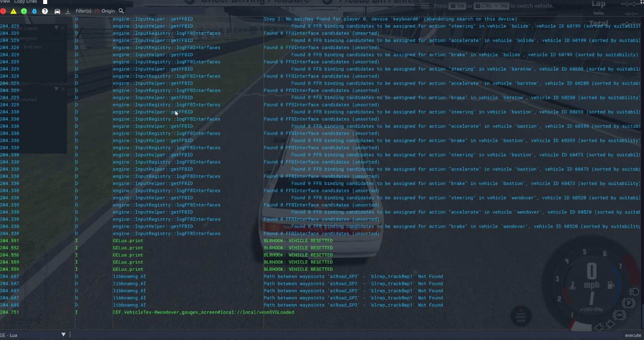
Task: Open the GE - Lua context dropdown
Action: [x=33, y=335]
